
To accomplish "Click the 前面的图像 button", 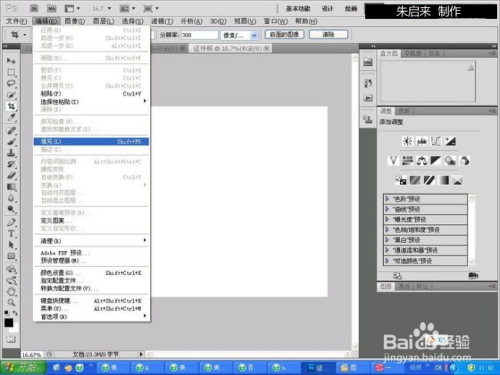I will click(284, 34).
